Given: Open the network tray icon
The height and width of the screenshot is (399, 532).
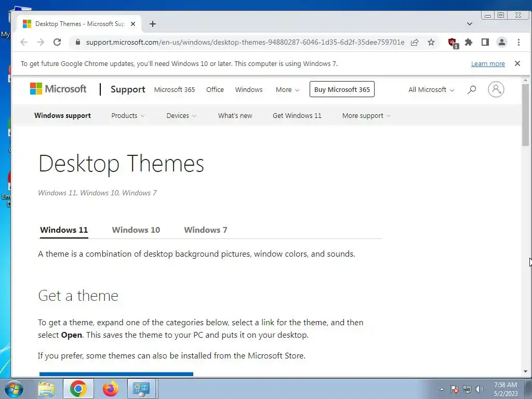Looking at the screenshot, I should point(467,389).
